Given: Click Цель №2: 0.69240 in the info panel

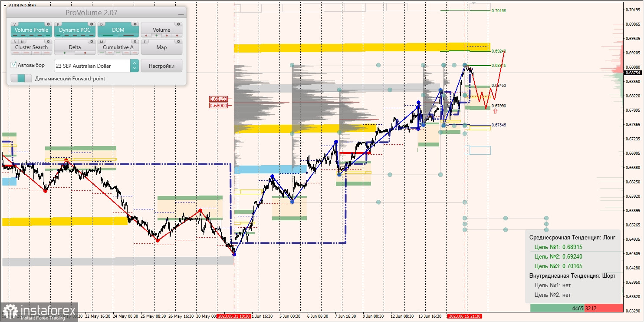Looking at the screenshot, I should pos(558,256).
